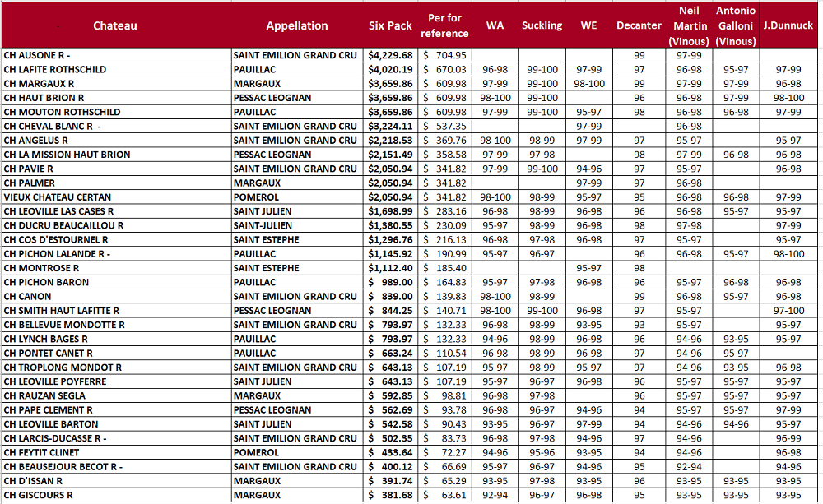
Task: Click the J.Dunnuck column header
Action: click(x=788, y=25)
